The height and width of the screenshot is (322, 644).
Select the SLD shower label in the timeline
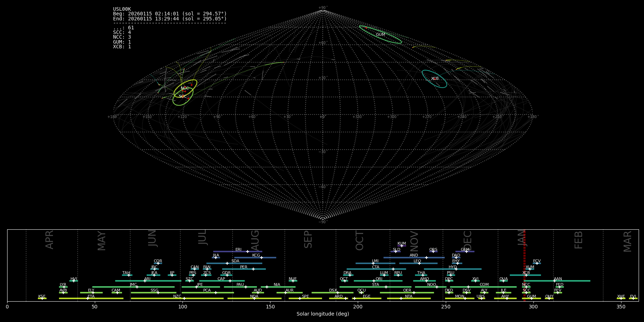point(396,250)
